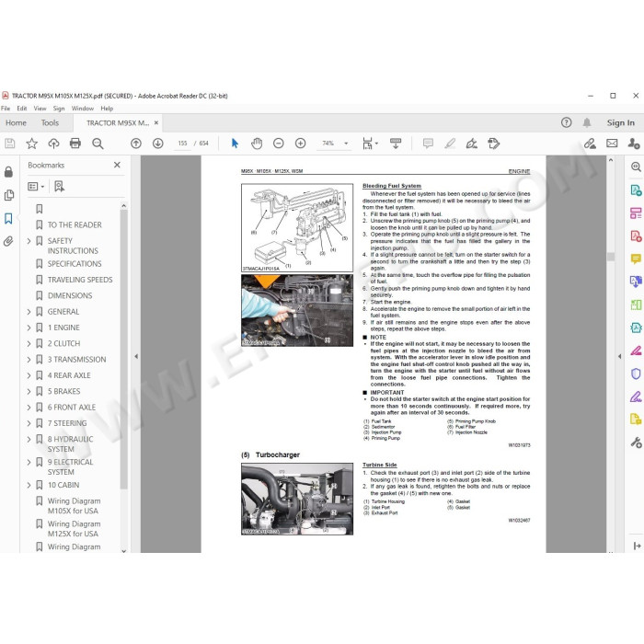Add a sticky note comment
This screenshot has height=644, width=644.
point(428,144)
